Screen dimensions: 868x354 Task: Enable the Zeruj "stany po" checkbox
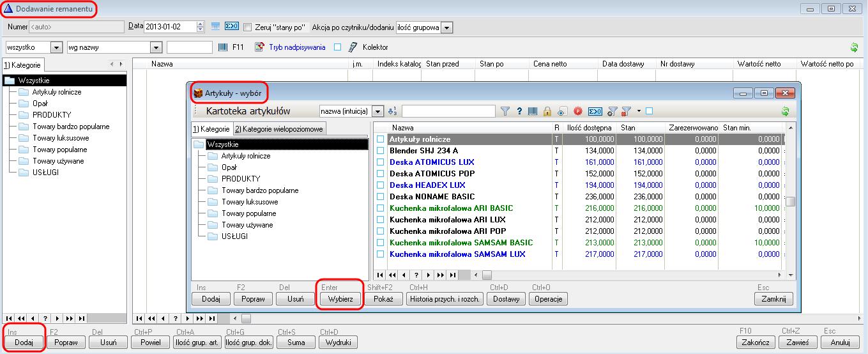coord(248,27)
